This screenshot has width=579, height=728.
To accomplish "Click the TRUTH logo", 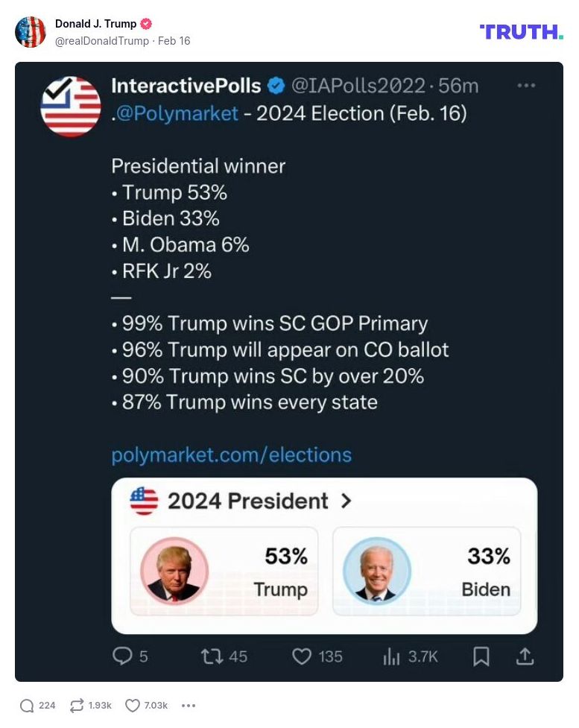I will point(521,32).
